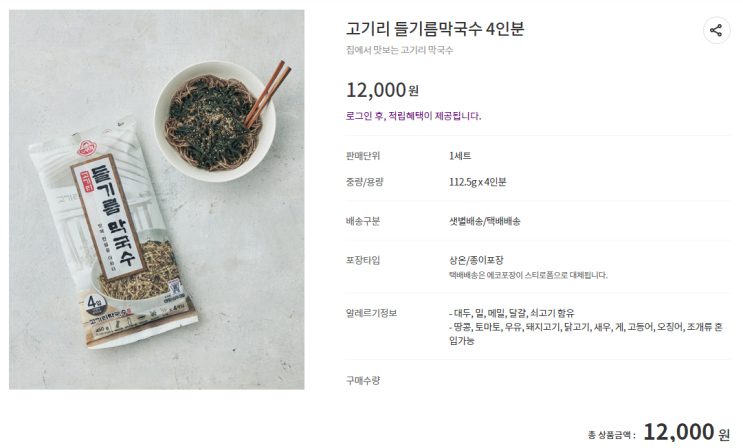Click the share icon button
Viewport: 743px width, 448px height.
click(x=716, y=30)
